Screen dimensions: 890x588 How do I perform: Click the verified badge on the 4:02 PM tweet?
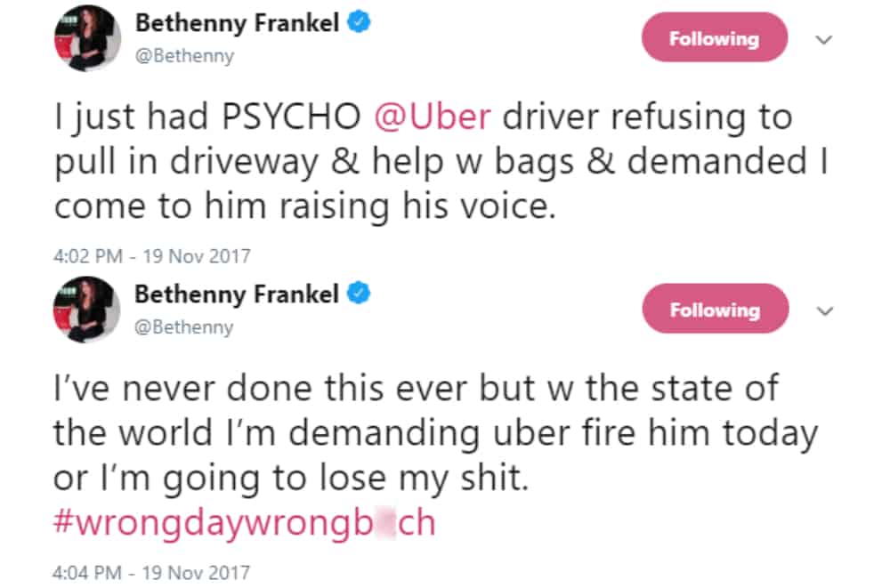click(x=358, y=26)
